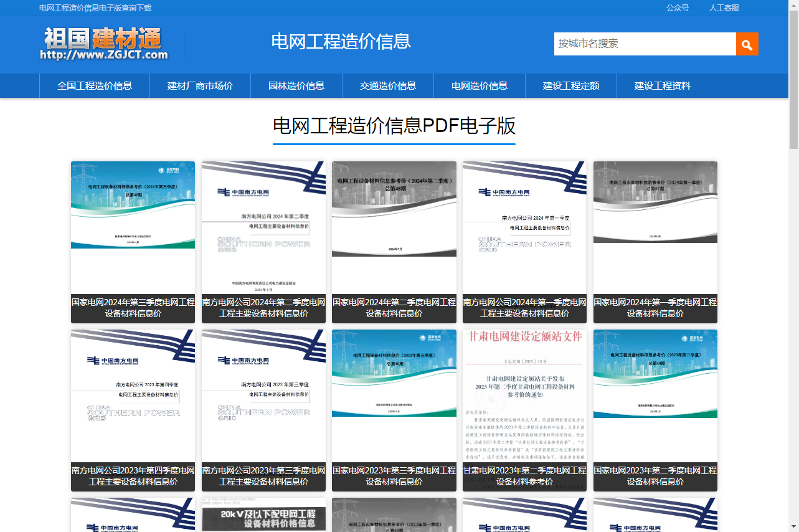Image resolution: width=799 pixels, height=532 pixels.
Task: Click caption 南方电网公司2023年第四季度电网工程主要设备材料信息价
Action: (133, 476)
